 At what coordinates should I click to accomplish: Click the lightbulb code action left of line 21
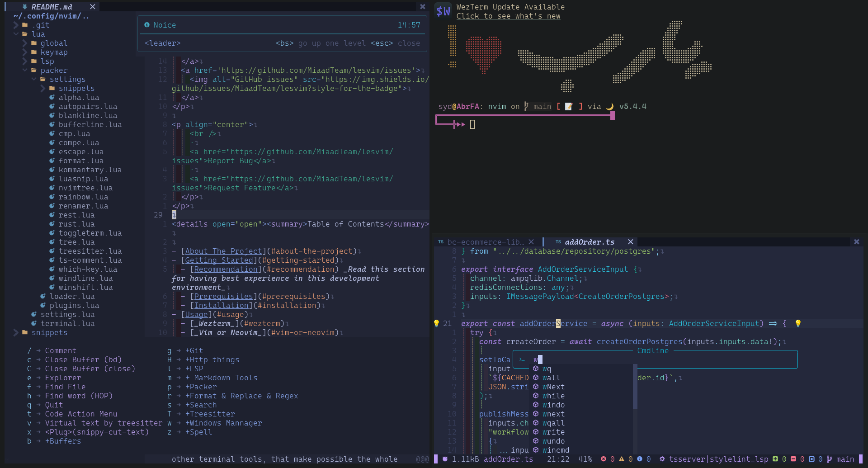tap(436, 323)
